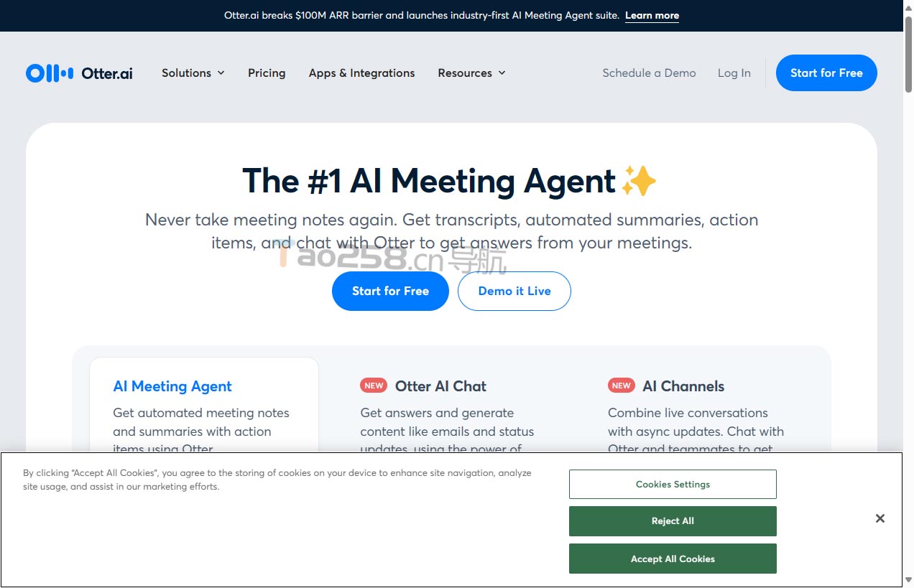Click the Demo it Live button
The width and height of the screenshot is (914, 588).
514,291
